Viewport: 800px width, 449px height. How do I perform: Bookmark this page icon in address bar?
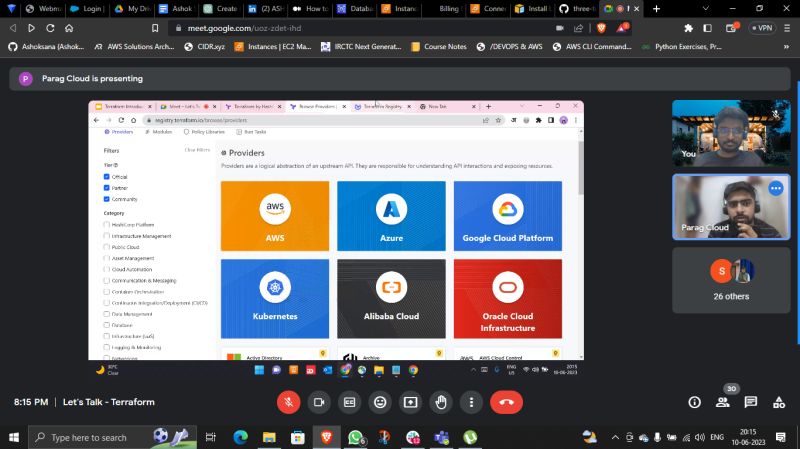point(155,28)
